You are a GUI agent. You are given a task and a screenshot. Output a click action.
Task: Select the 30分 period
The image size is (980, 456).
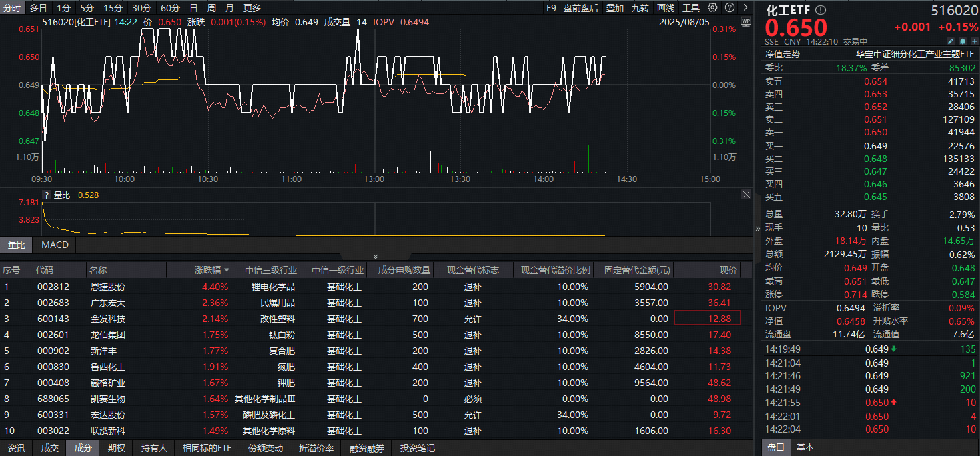tap(141, 8)
